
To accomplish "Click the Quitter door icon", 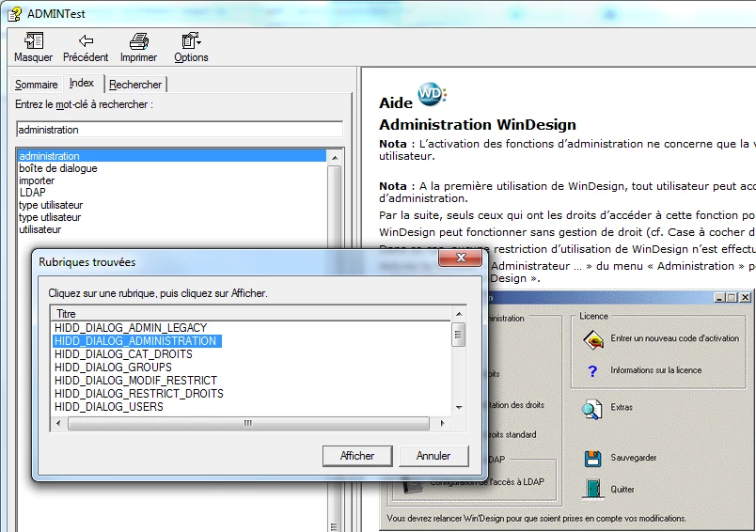I will (x=592, y=489).
